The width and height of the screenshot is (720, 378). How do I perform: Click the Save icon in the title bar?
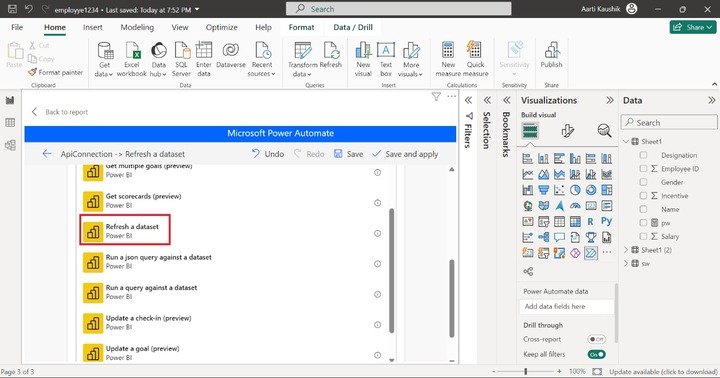12,9
